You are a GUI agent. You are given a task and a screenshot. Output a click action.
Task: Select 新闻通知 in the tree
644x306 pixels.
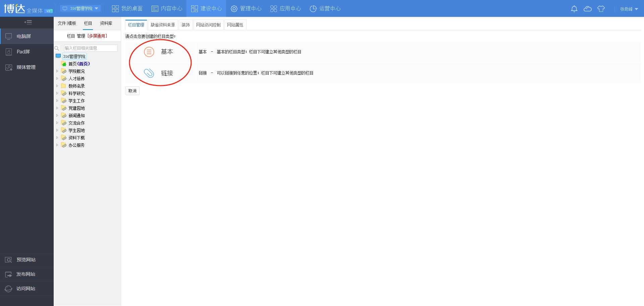[76, 116]
